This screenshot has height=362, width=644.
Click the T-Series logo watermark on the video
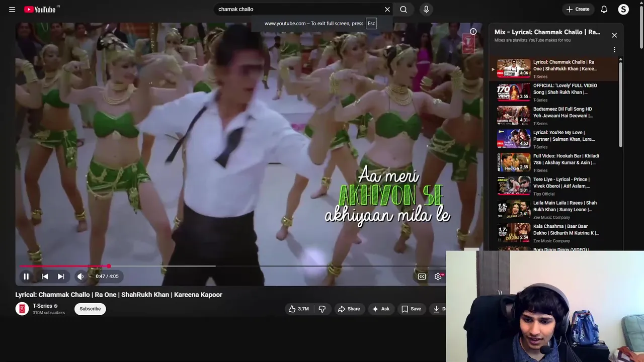point(468,44)
